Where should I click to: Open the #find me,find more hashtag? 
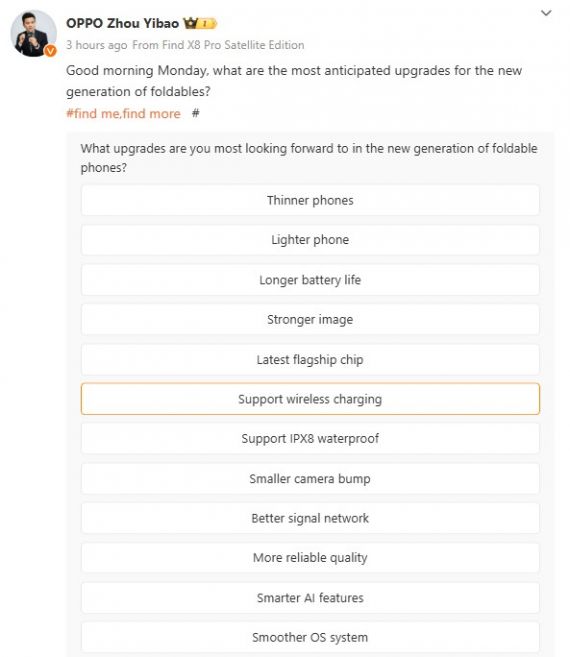click(x=123, y=114)
